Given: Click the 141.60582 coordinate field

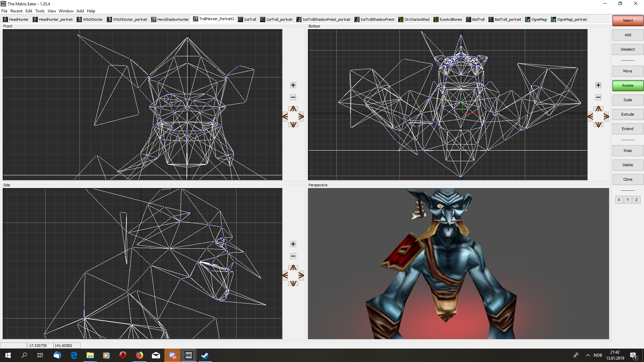Looking at the screenshot, I should coord(67,345).
